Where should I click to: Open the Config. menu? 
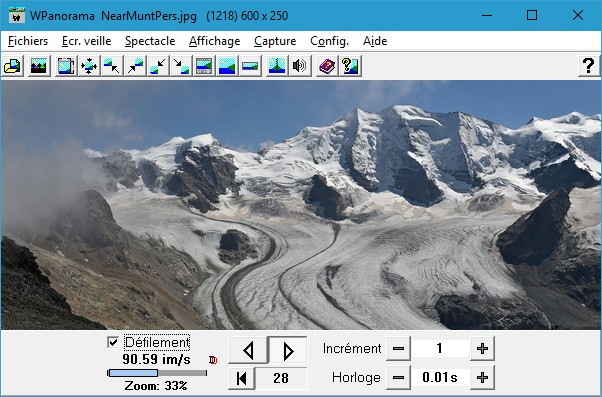click(329, 41)
